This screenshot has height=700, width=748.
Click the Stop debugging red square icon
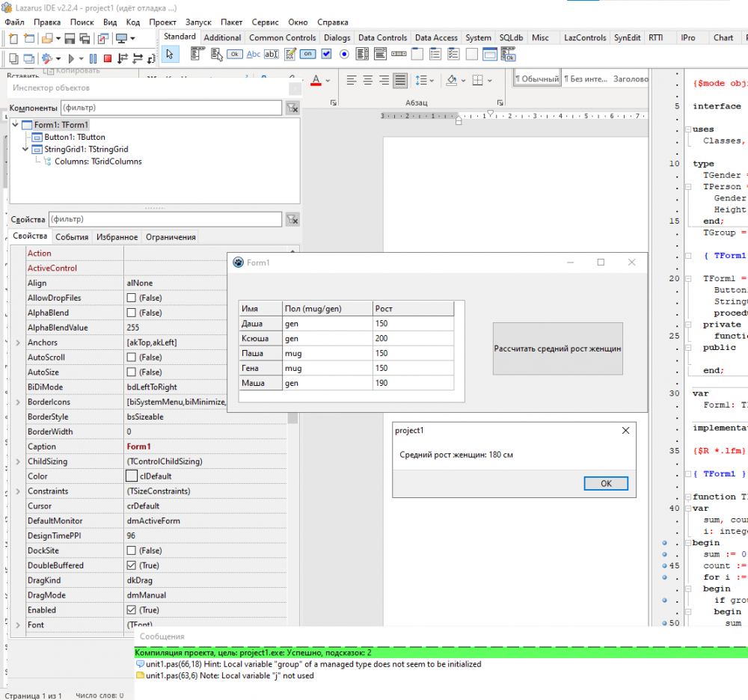(108, 58)
